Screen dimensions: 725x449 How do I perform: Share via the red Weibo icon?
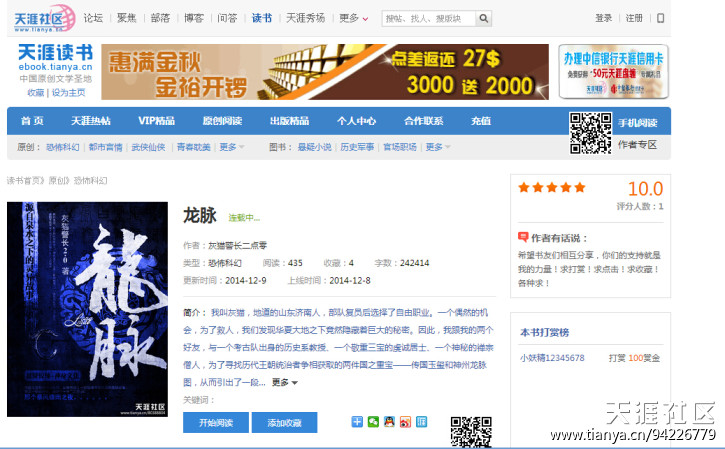[x=406, y=422]
